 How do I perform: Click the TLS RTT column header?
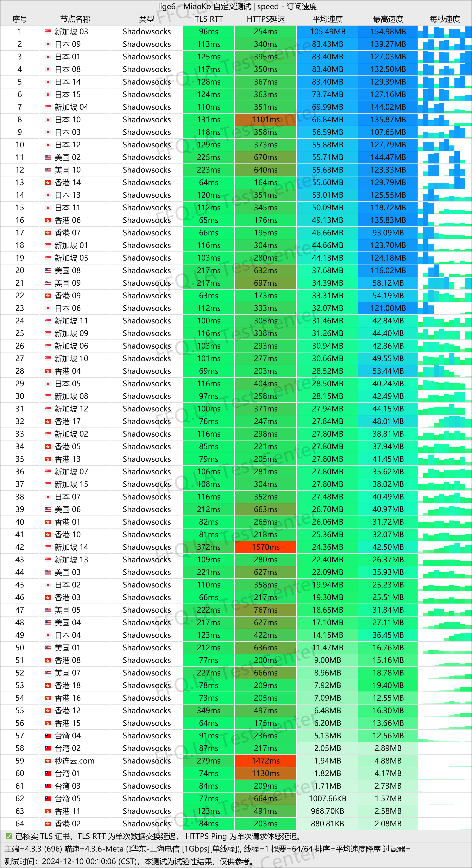click(x=209, y=19)
